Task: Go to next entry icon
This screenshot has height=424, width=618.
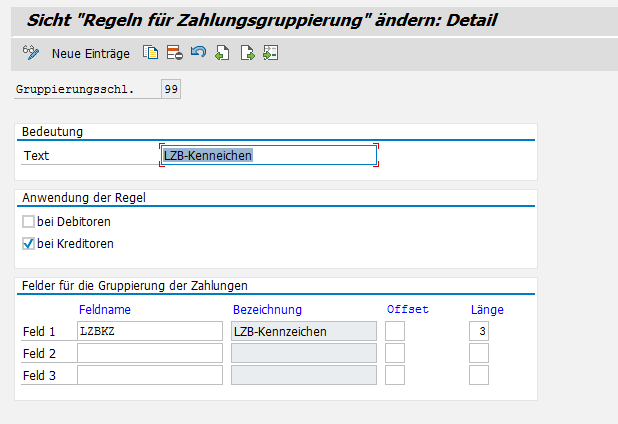Action: coord(246,53)
